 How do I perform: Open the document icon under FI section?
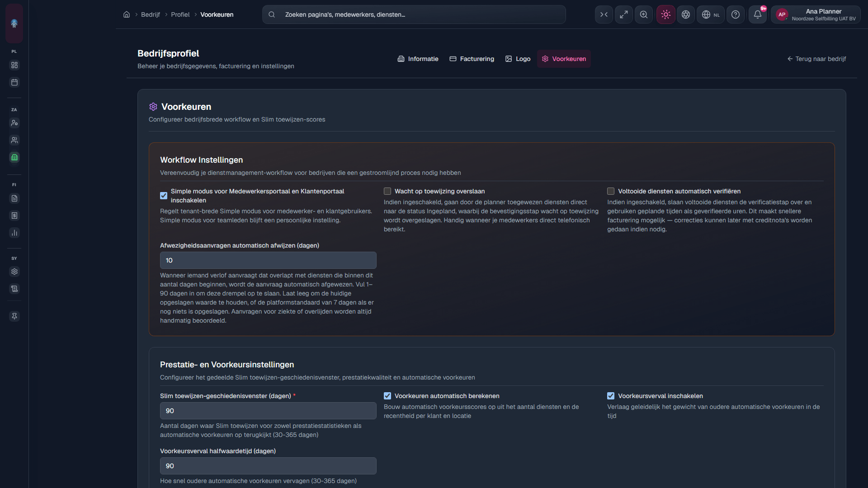click(14, 198)
